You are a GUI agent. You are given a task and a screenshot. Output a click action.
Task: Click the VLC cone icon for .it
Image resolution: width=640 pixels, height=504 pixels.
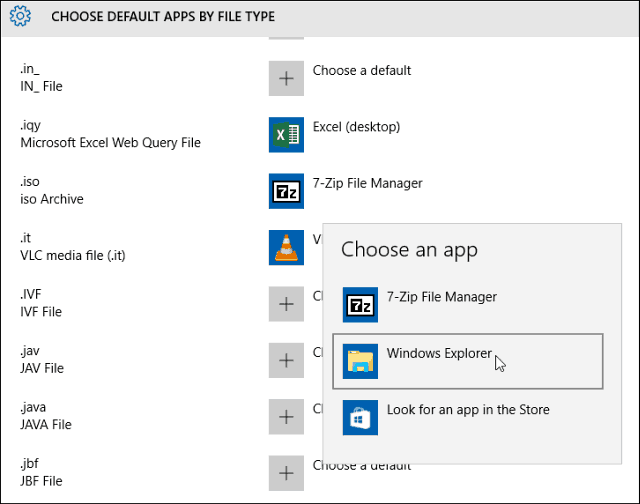click(286, 247)
